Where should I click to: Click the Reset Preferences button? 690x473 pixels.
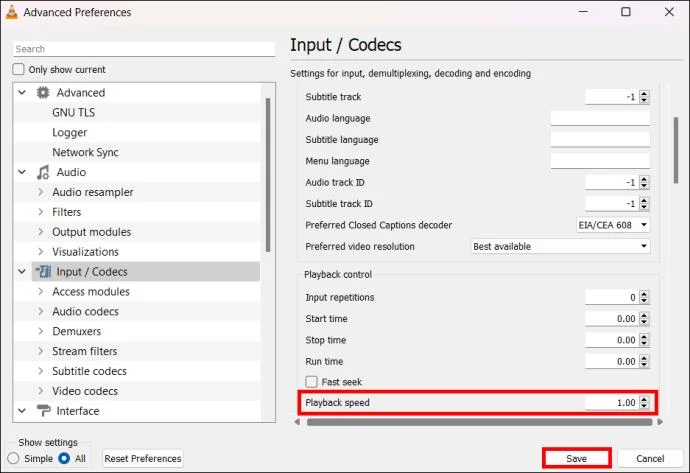click(143, 458)
